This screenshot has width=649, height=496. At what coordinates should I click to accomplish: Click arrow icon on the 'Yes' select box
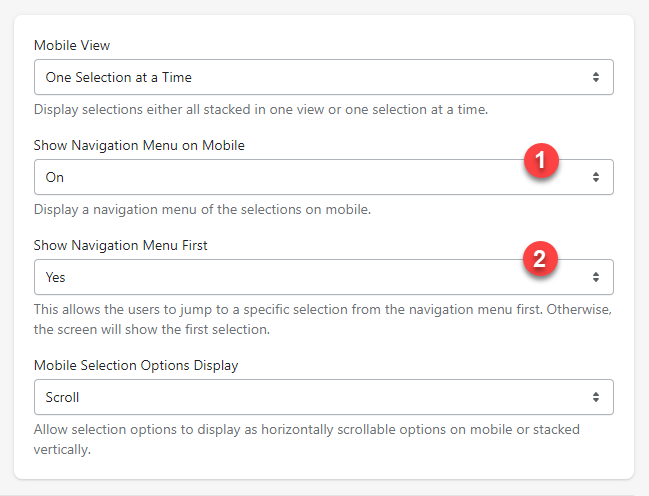click(x=596, y=277)
